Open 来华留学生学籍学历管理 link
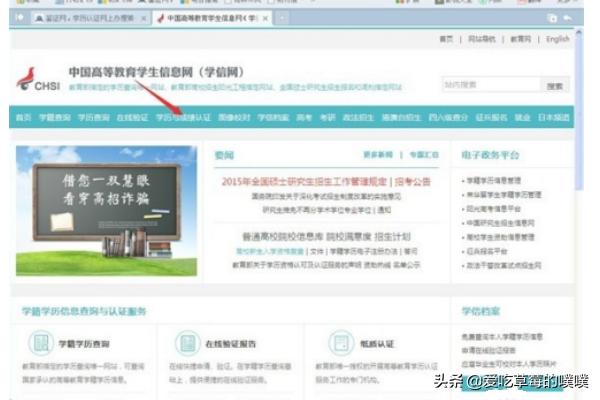 point(504,194)
